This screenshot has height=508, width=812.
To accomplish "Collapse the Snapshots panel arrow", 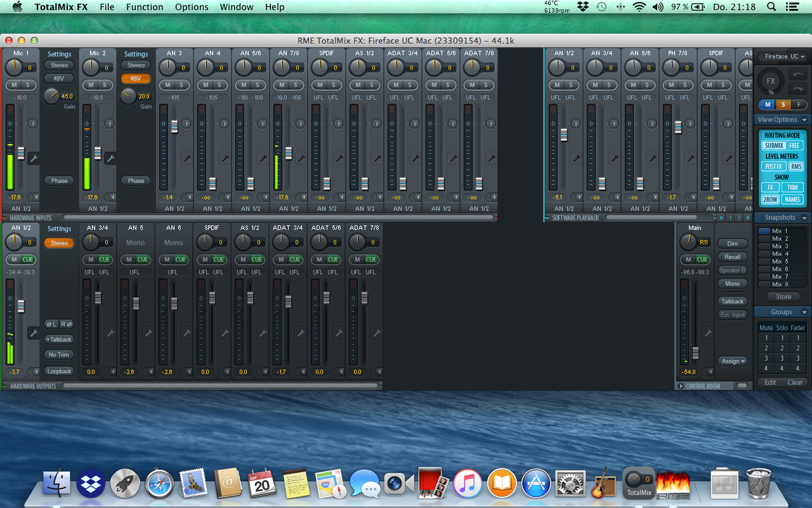I will [x=804, y=218].
